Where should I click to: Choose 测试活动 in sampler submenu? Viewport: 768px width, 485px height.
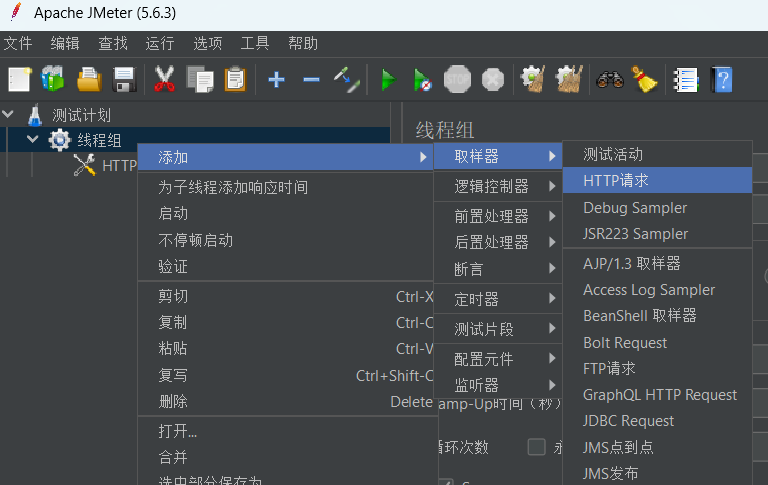click(x=657, y=154)
